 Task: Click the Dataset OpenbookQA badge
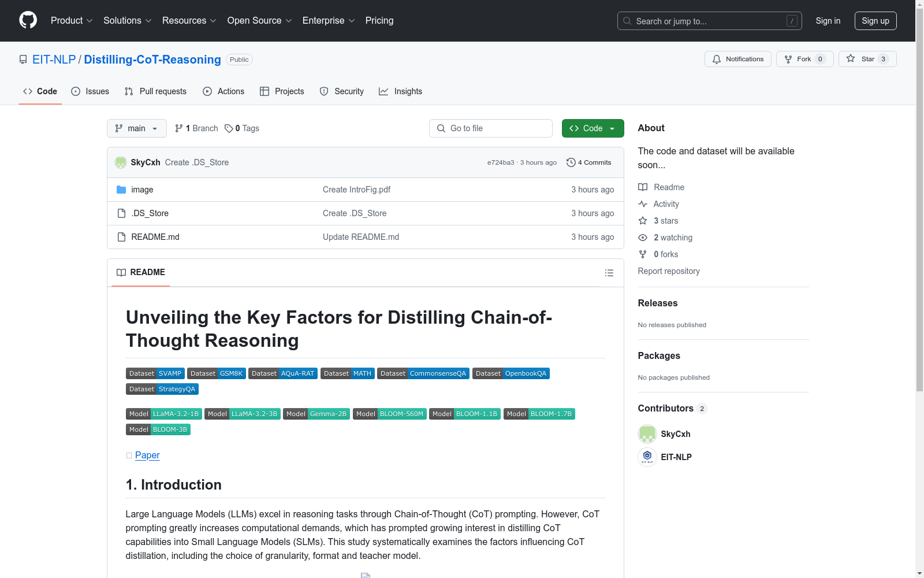coord(511,373)
